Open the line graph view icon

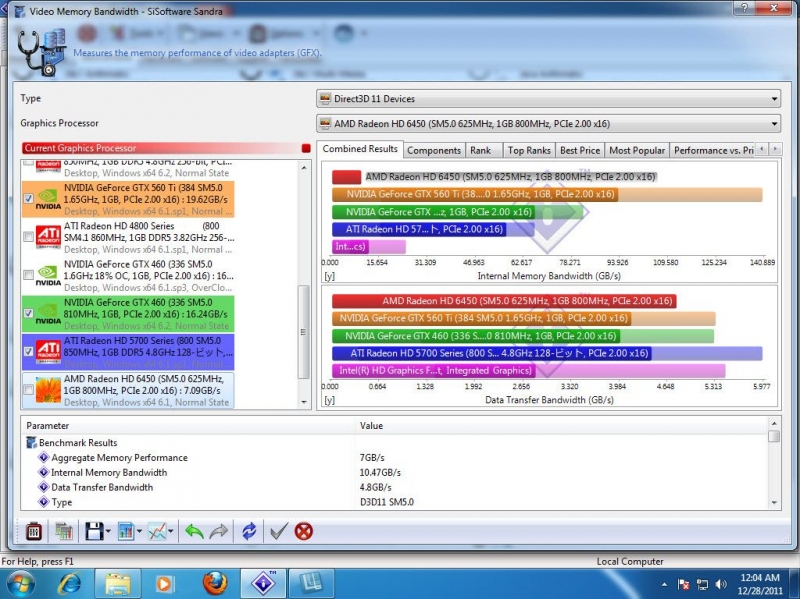point(157,532)
